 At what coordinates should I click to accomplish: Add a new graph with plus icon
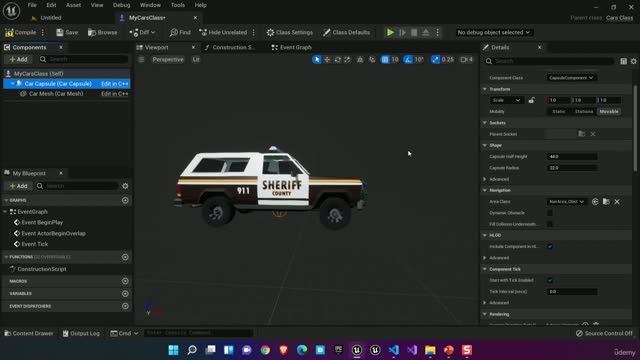(125, 200)
